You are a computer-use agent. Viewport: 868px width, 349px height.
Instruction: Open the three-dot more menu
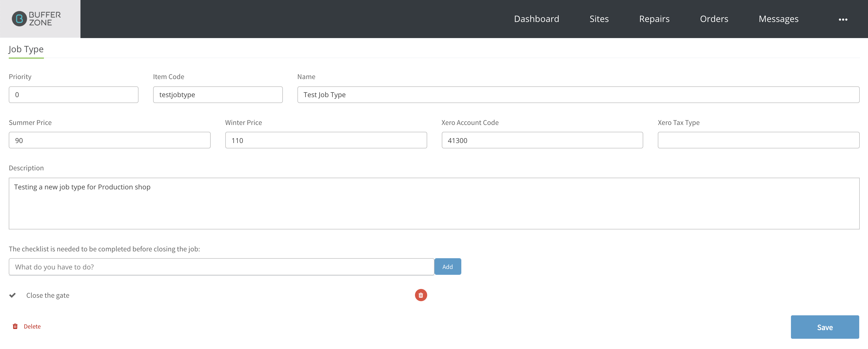843,20
